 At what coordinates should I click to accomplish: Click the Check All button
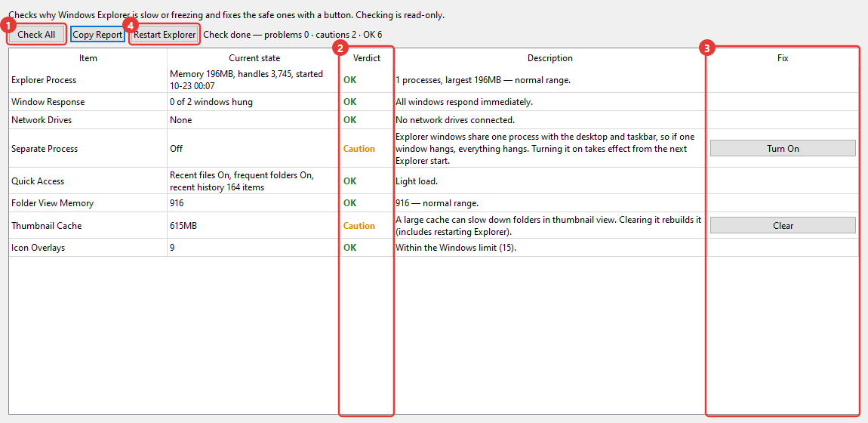coord(36,34)
